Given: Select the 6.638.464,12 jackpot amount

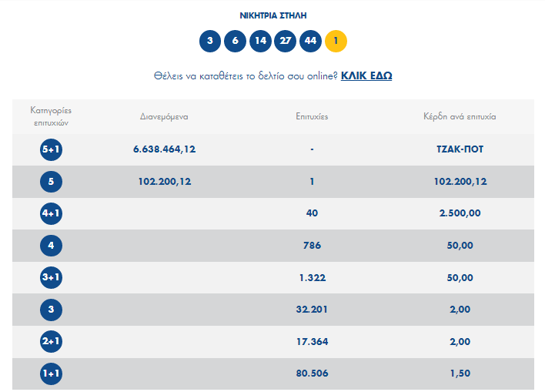Looking at the screenshot, I should [164, 149].
